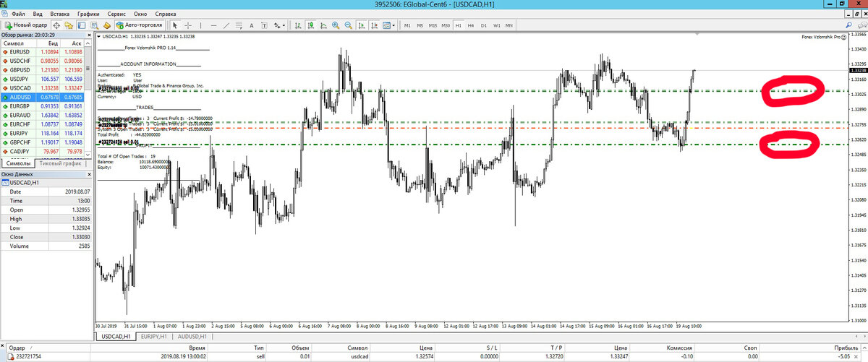
Task: Select the Cursor arrow tool
Action: click(x=175, y=25)
